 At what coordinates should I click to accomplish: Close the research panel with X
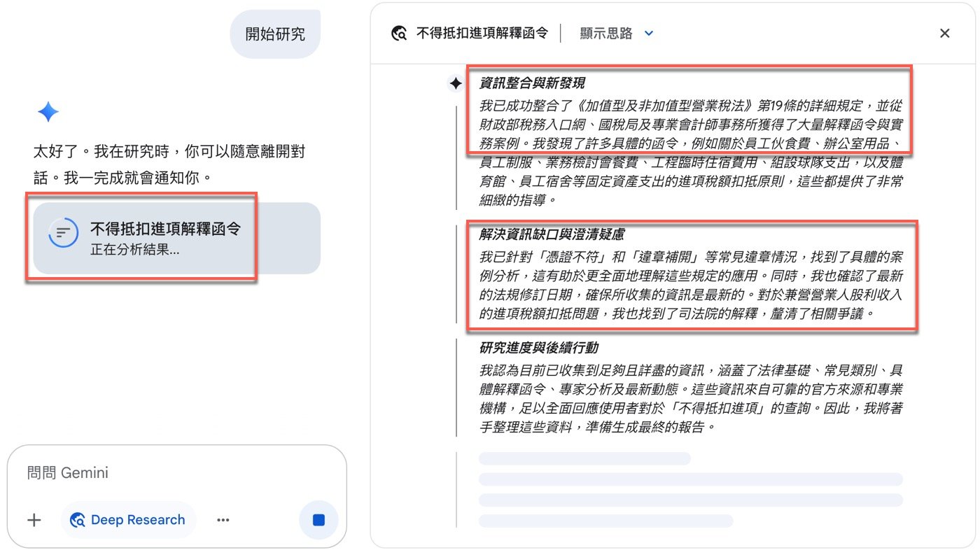tap(944, 33)
